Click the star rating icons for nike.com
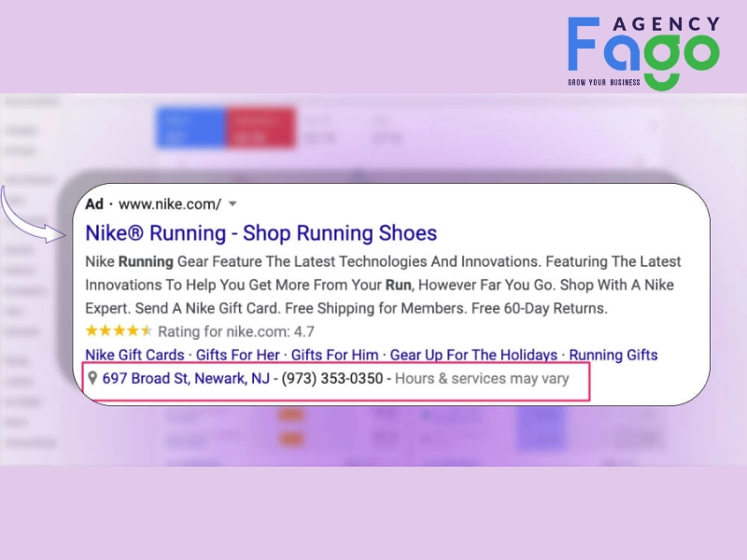The image size is (747, 560). [x=119, y=330]
